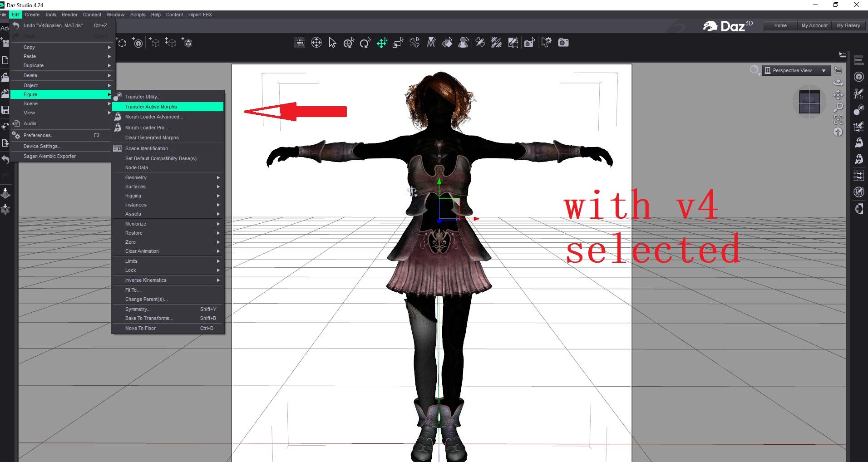The image size is (868, 462).
Task: Select Transfer Active Morphs
Action: [168, 107]
